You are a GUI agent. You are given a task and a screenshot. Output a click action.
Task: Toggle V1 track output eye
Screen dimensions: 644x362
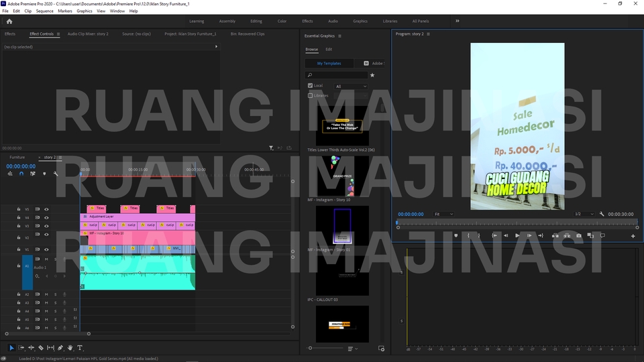click(46, 249)
